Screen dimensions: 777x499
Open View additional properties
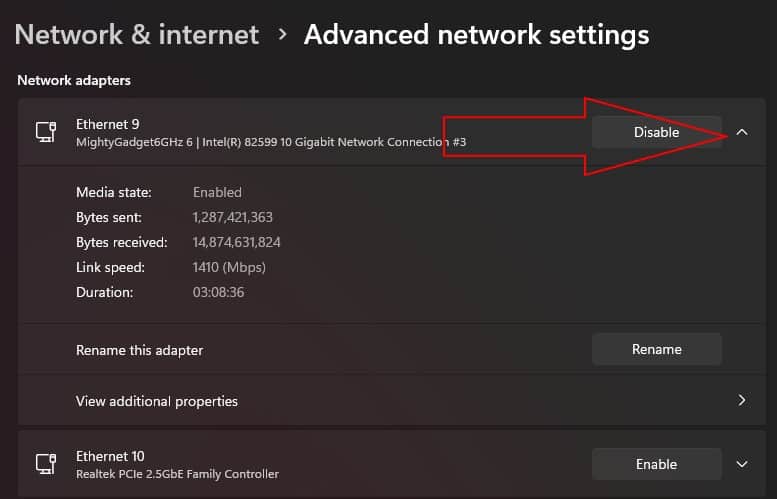(x=157, y=401)
